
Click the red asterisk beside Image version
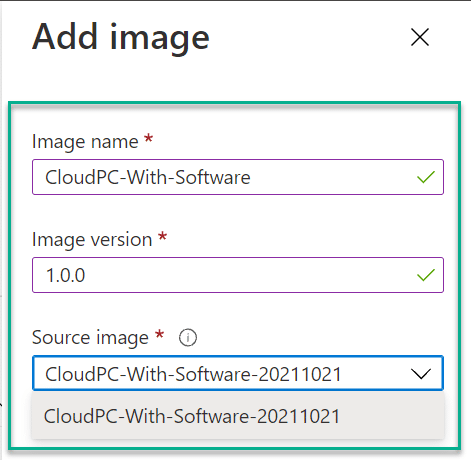point(162,236)
